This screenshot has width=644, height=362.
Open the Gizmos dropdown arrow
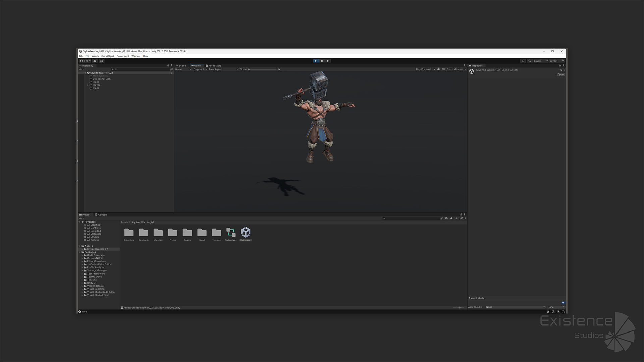click(x=465, y=69)
